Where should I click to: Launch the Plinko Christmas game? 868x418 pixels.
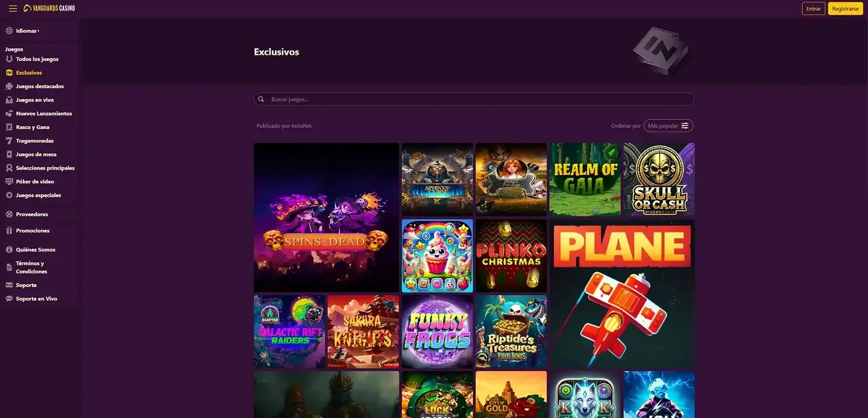click(x=511, y=256)
